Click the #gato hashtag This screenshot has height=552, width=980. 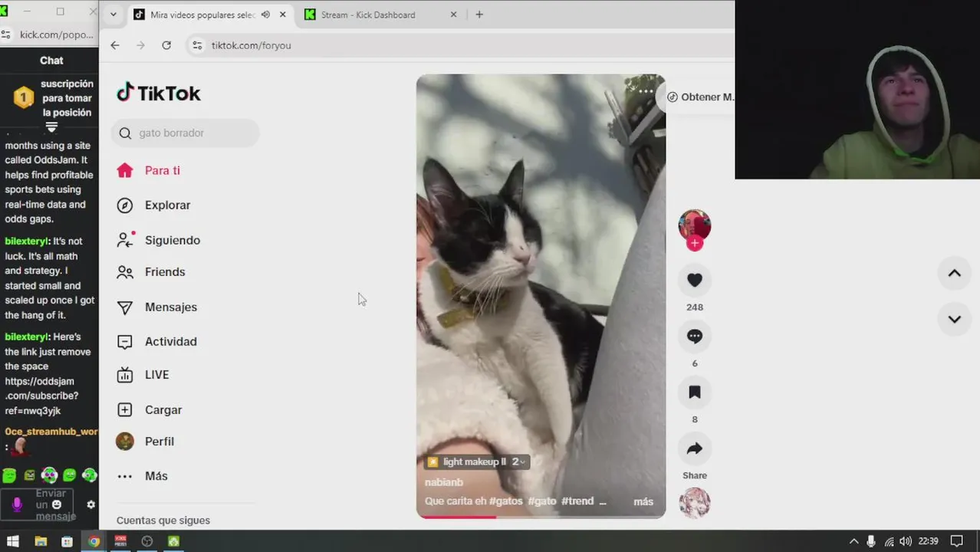(x=542, y=501)
